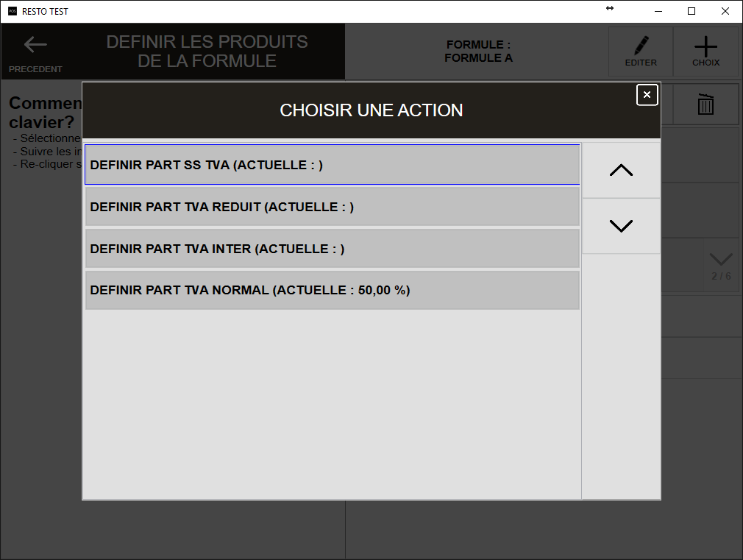Select Definir part TVA inter action
743x560 pixels.
[x=333, y=249]
